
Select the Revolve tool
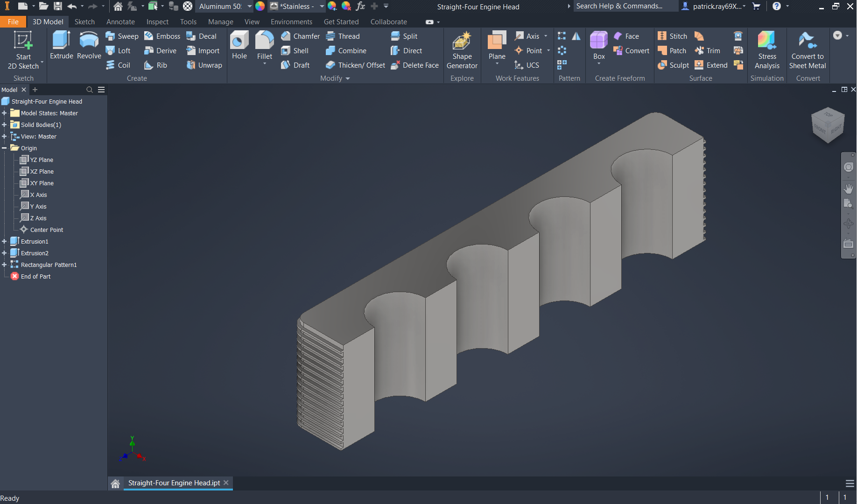click(x=89, y=46)
